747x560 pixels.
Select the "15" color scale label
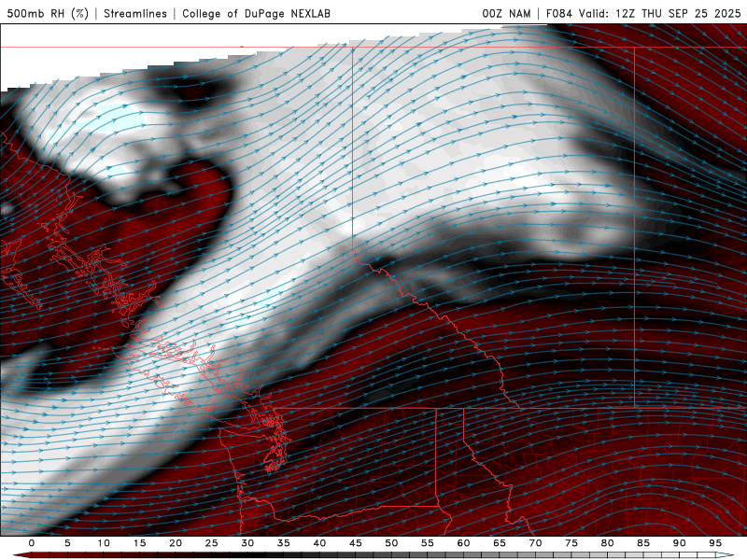(x=139, y=543)
